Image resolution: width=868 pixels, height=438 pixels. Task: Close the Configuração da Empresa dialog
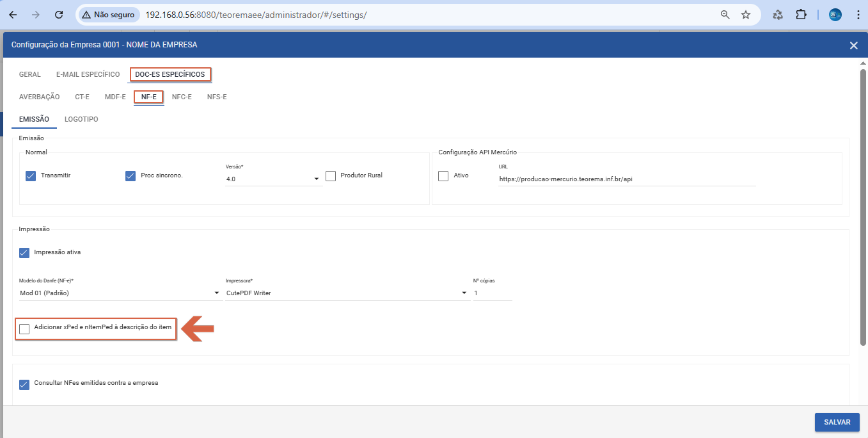853,45
